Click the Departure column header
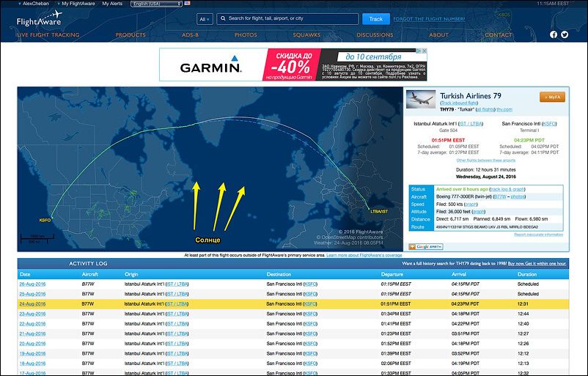Viewport: 588px width, 376px height. [392, 274]
